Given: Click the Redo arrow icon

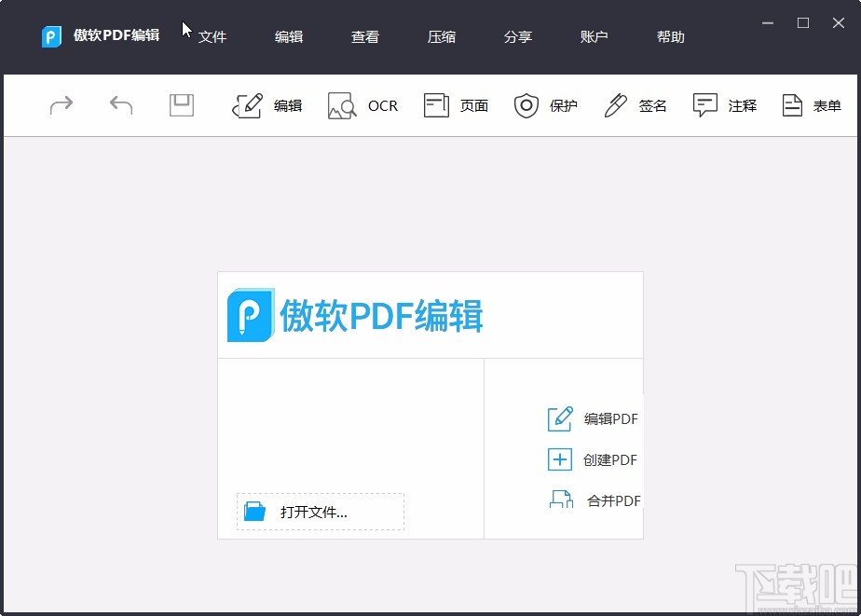Looking at the screenshot, I should tap(61, 105).
